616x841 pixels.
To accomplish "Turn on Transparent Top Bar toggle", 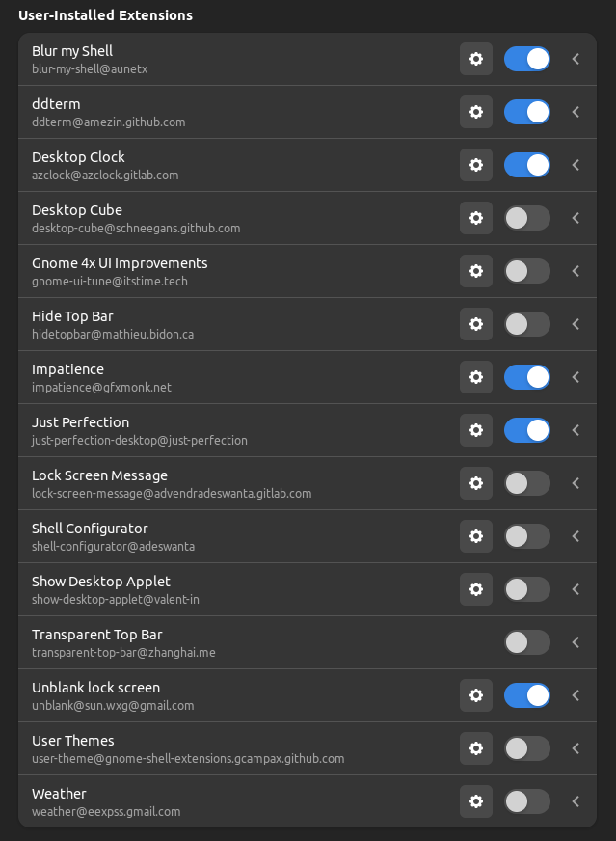I will click(527, 642).
